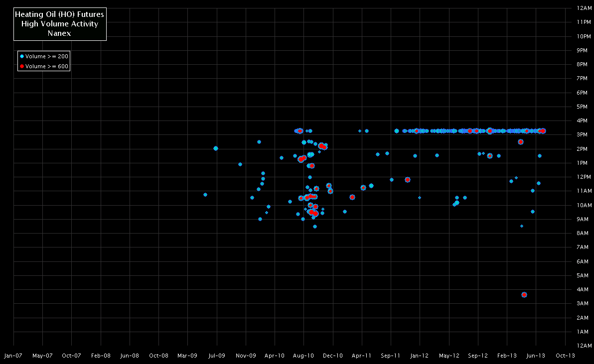Screen dimensions: 594x364
Task: Click the 'Apr-10' date axis label
Action: (x=275, y=356)
